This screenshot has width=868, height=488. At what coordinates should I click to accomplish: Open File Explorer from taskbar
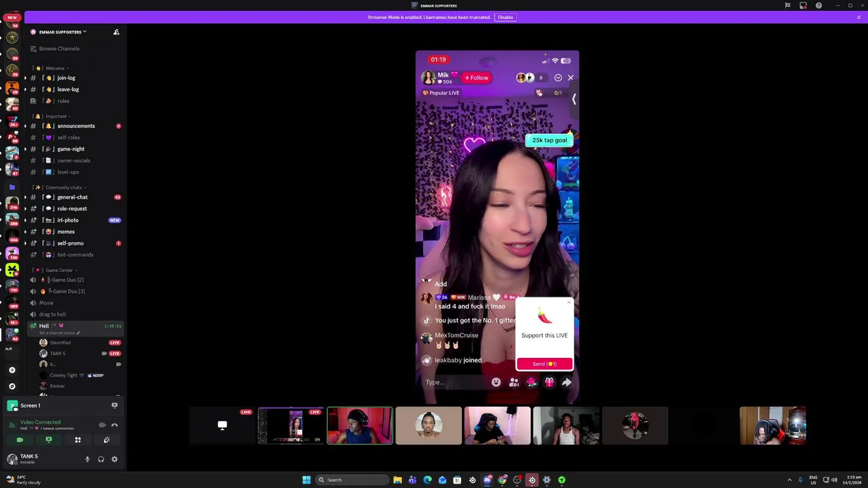point(397,480)
